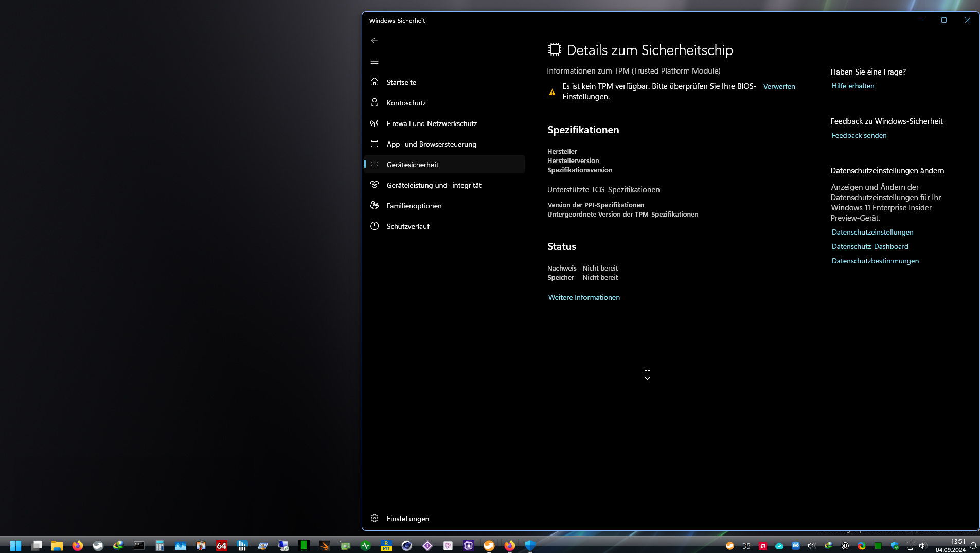Dismiss the TPM warning via Verwerfen
Image resolution: width=980 pixels, height=553 pixels.
[x=779, y=86]
